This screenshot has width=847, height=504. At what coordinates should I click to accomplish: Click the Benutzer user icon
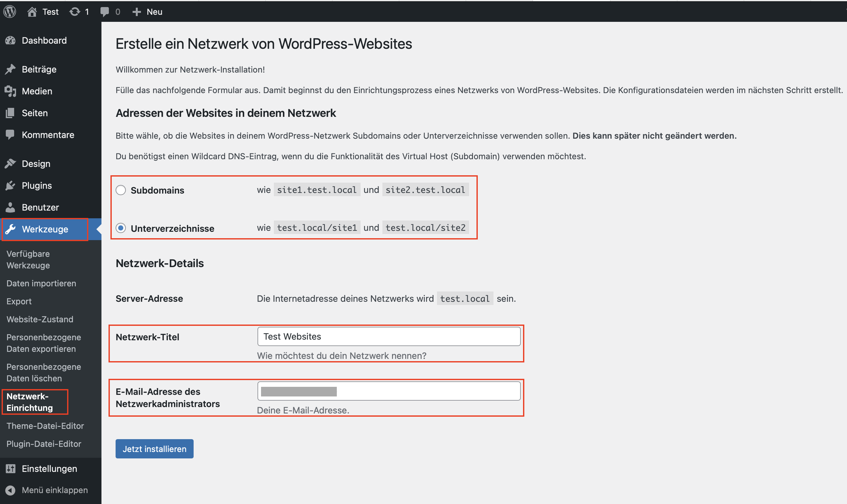(11, 207)
